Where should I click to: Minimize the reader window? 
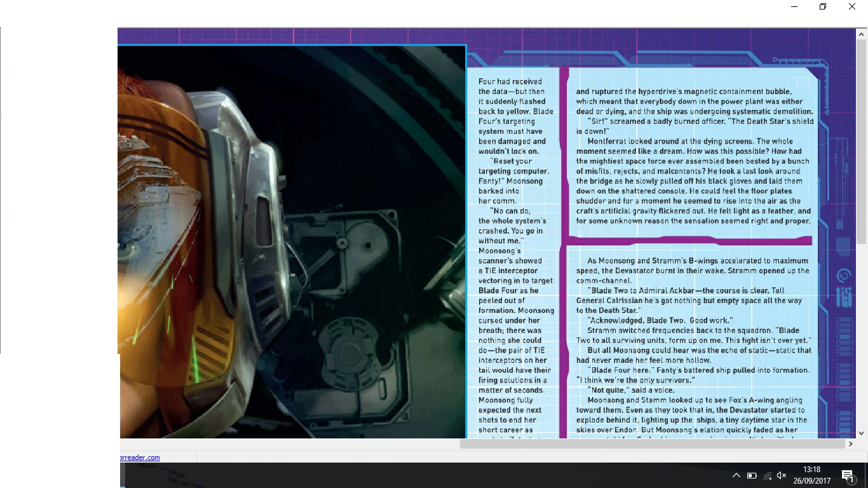pos(794,7)
